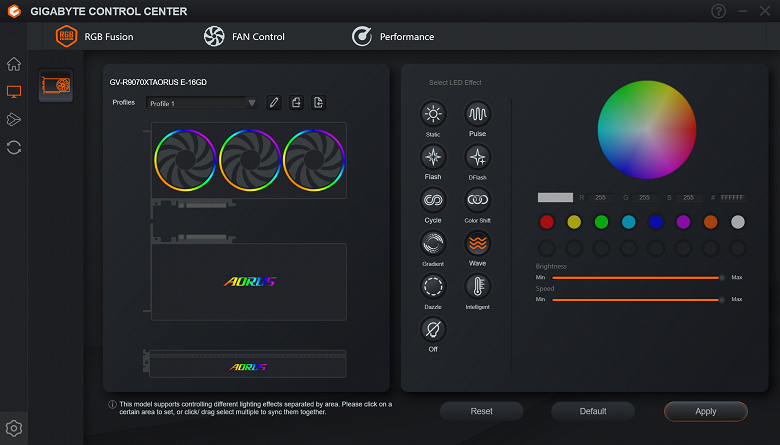Click the Reset button
This screenshot has height=445, width=780.
click(482, 411)
